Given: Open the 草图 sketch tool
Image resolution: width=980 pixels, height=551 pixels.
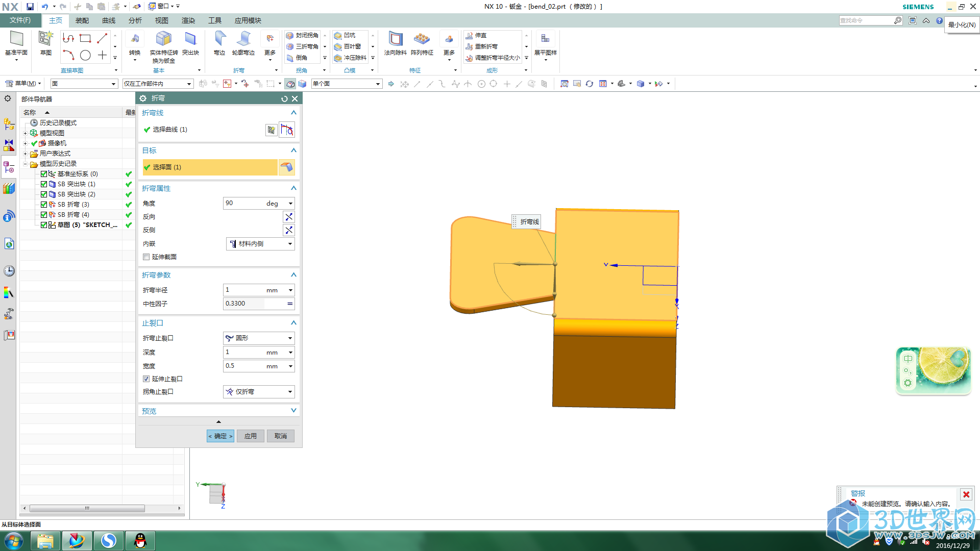Looking at the screenshot, I should [45, 39].
